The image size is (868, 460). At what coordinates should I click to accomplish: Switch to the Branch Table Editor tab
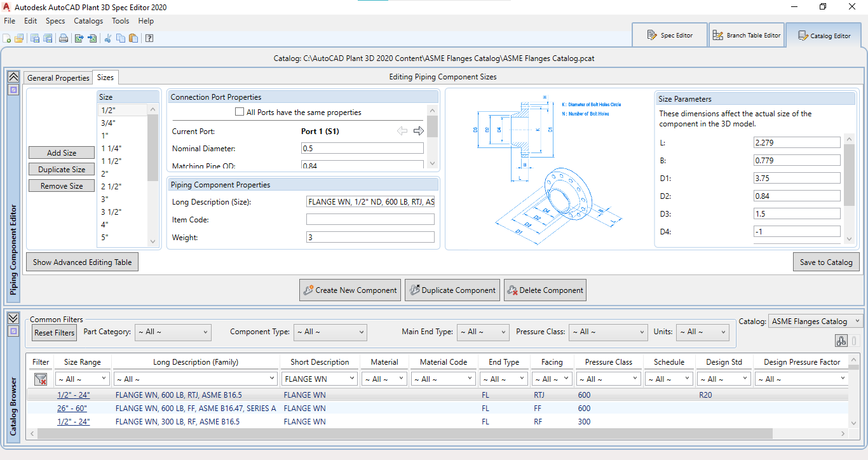pos(746,36)
